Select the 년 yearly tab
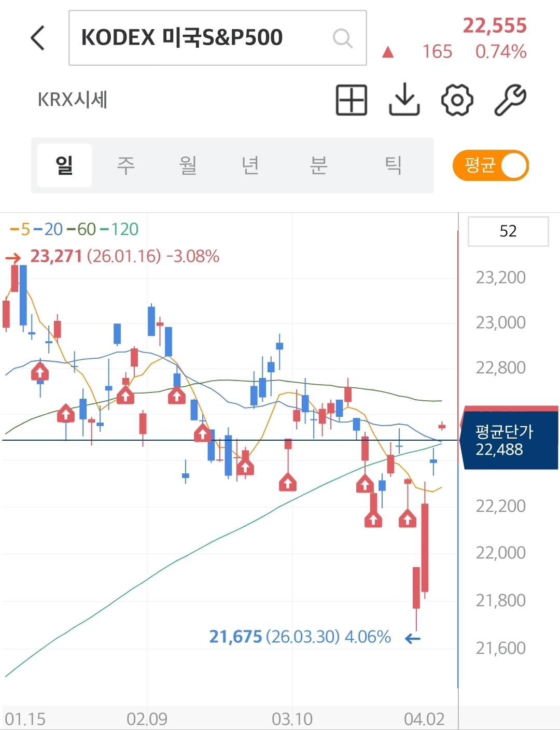This screenshot has width=560, height=730. tap(250, 165)
